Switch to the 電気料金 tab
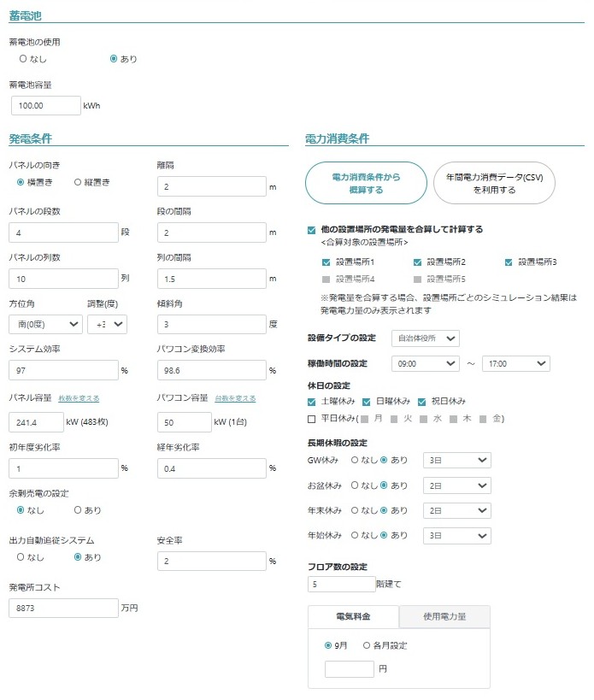 pos(353,616)
